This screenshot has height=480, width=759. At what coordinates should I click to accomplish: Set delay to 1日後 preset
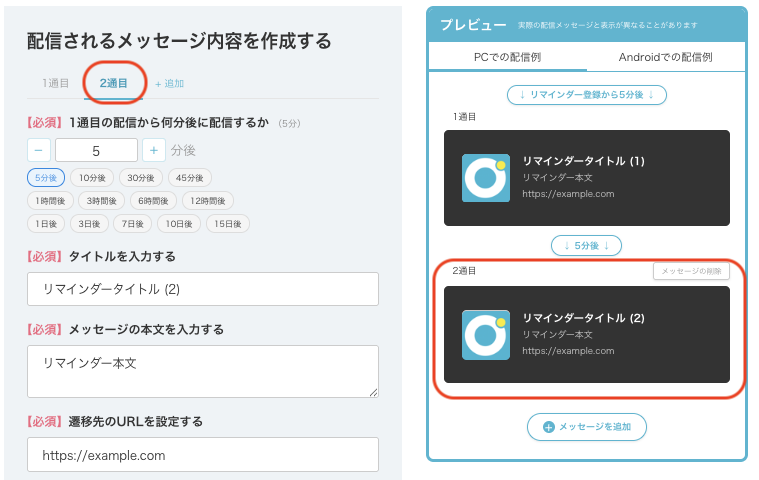click(x=46, y=224)
